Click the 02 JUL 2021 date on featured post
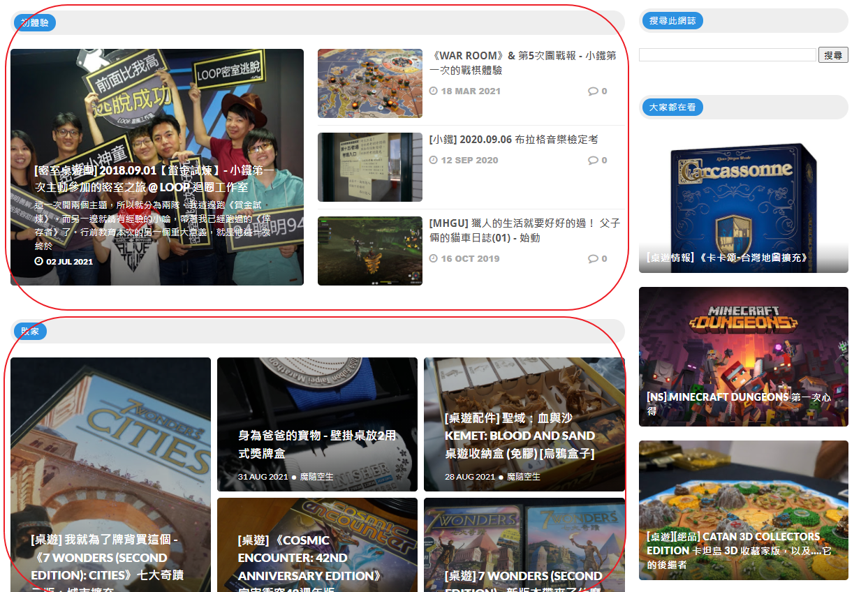 pos(69,262)
